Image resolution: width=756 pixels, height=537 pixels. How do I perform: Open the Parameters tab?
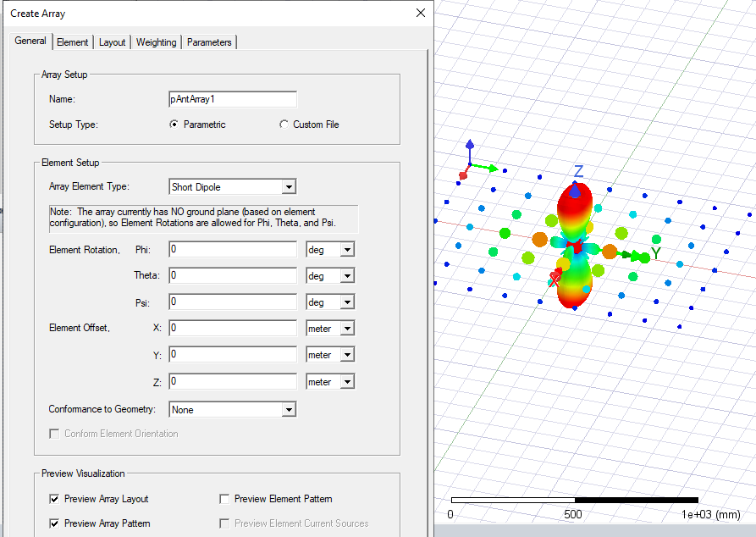(x=209, y=42)
